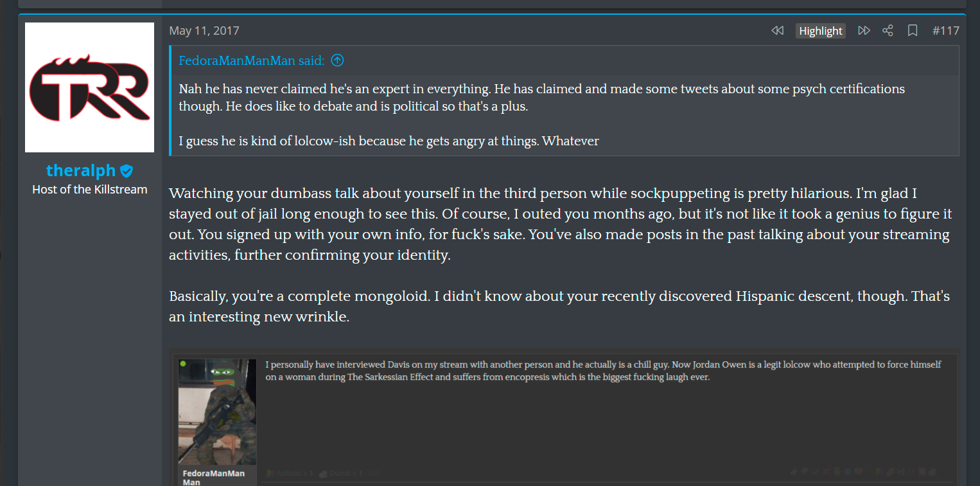
Task: Jump to next highlight with fast-forward icon
Action: [864, 30]
